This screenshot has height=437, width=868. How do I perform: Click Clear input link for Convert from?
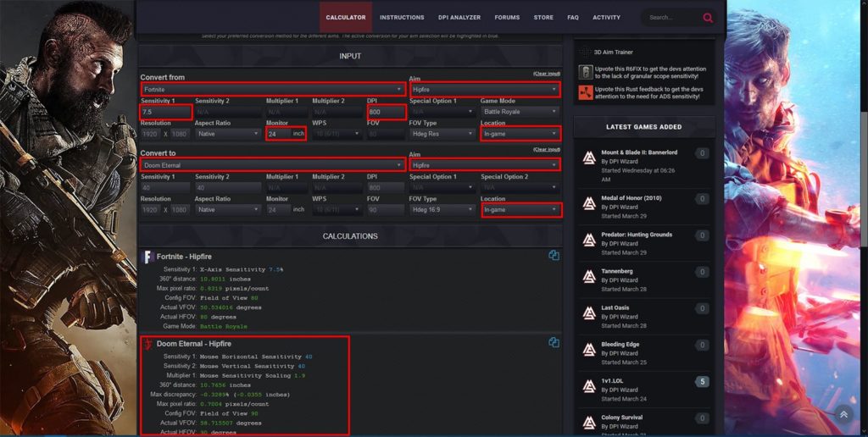pos(547,74)
